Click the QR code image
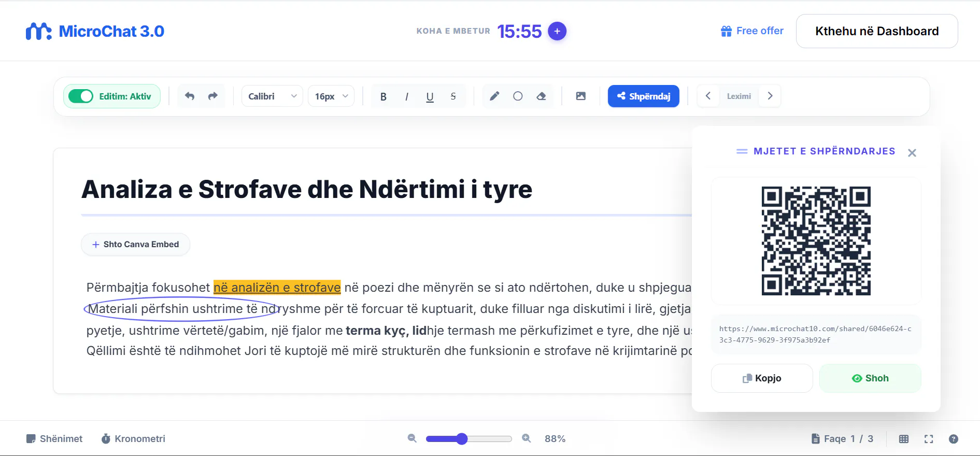This screenshot has width=980, height=456. pyautogui.click(x=816, y=241)
